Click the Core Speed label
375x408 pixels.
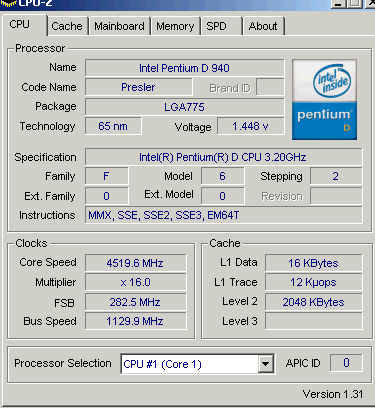pos(48,262)
